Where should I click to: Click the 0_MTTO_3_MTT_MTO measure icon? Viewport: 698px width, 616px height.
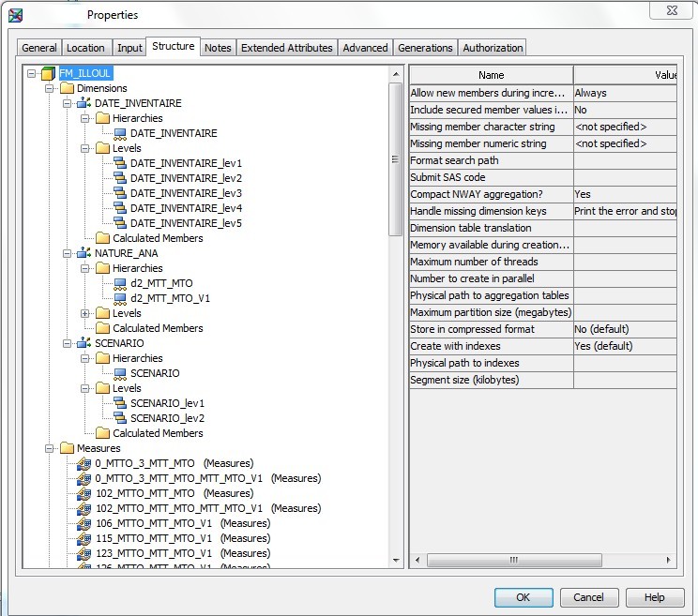coord(83,463)
